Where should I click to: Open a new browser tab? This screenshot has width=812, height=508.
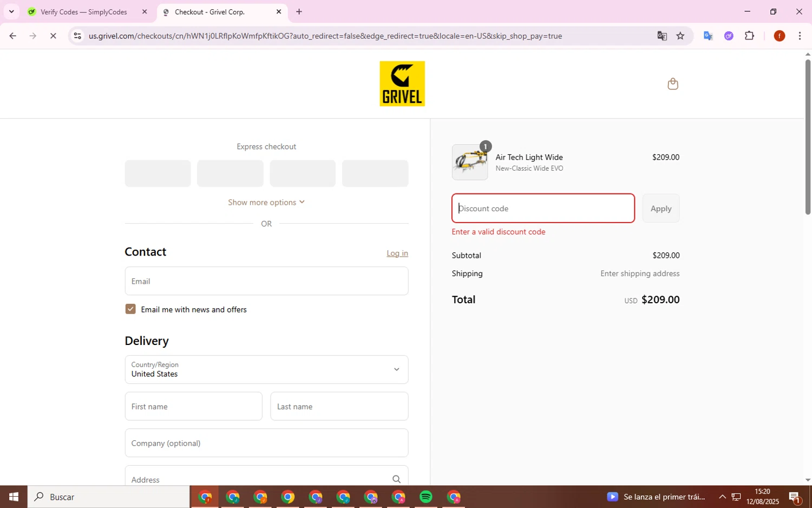click(x=299, y=11)
